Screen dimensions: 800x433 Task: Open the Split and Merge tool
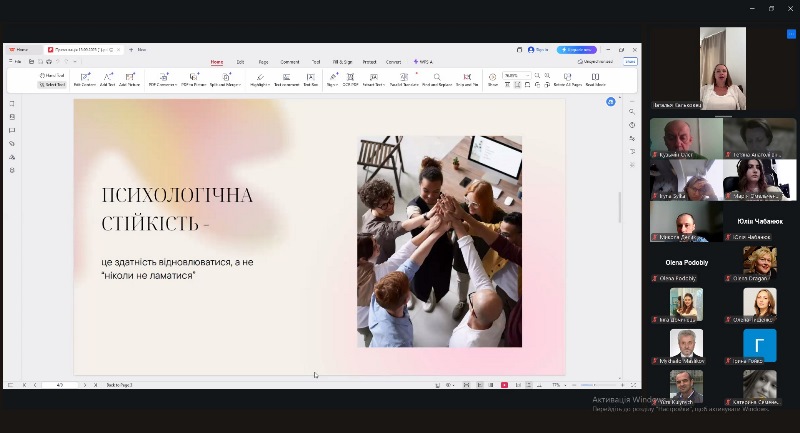coord(226,79)
